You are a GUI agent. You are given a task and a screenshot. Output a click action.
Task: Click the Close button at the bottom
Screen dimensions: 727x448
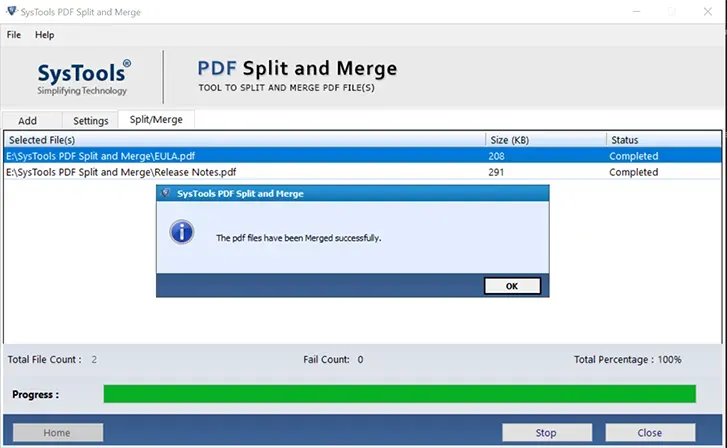coord(650,432)
